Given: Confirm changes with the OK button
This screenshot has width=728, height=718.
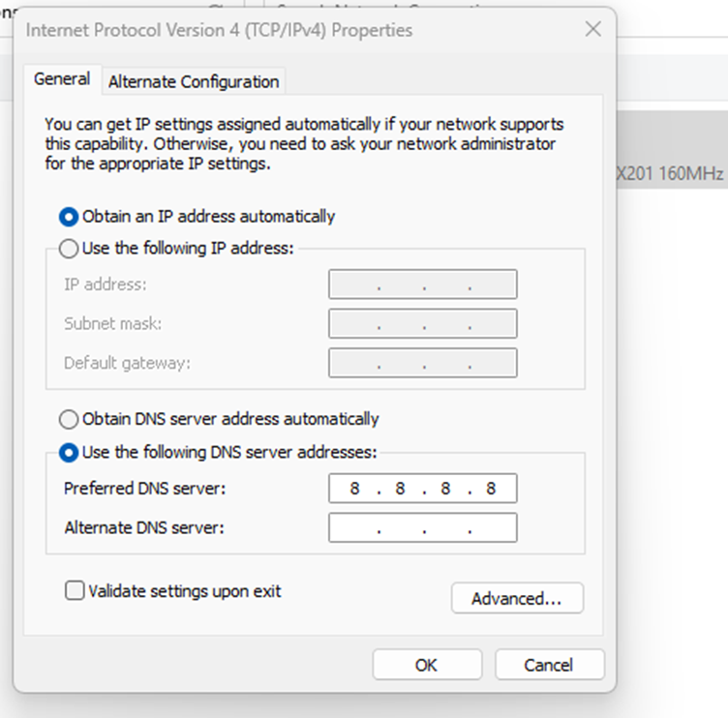Looking at the screenshot, I should (x=427, y=665).
